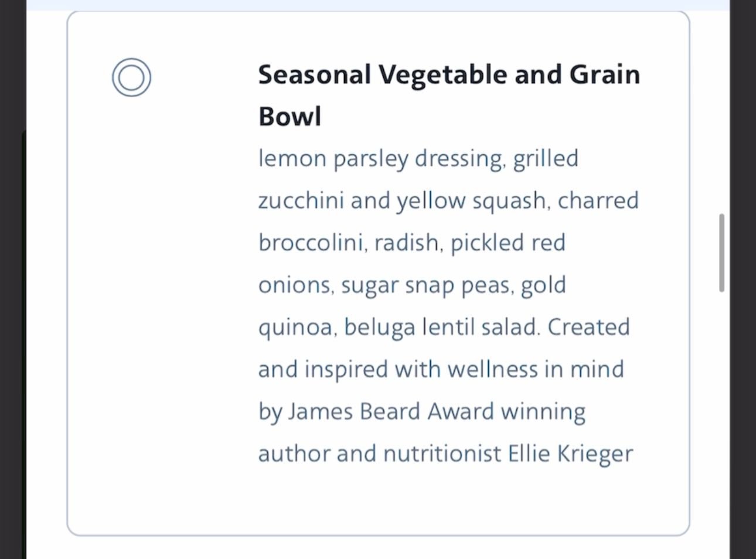Select the Seasonal Vegetable and Grain Bowl radio button
The image size is (756, 559).
(131, 77)
